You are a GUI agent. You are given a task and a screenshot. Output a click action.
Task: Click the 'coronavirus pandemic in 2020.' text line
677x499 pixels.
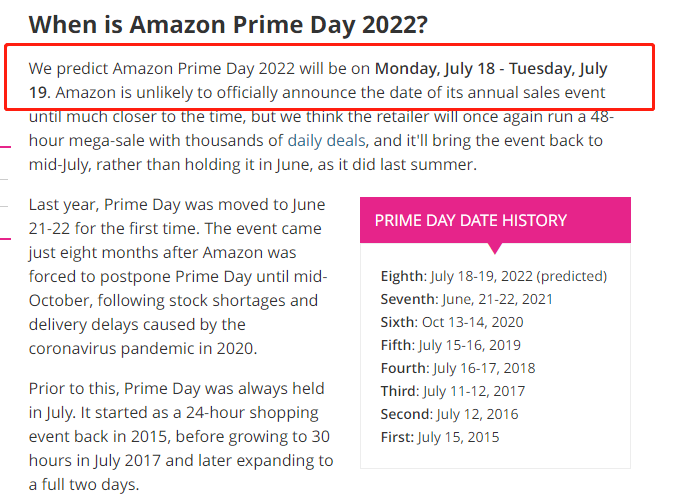tap(143, 349)
